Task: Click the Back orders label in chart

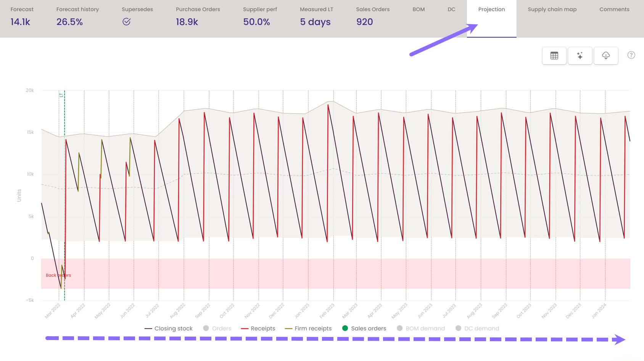Action: (58, 275)
